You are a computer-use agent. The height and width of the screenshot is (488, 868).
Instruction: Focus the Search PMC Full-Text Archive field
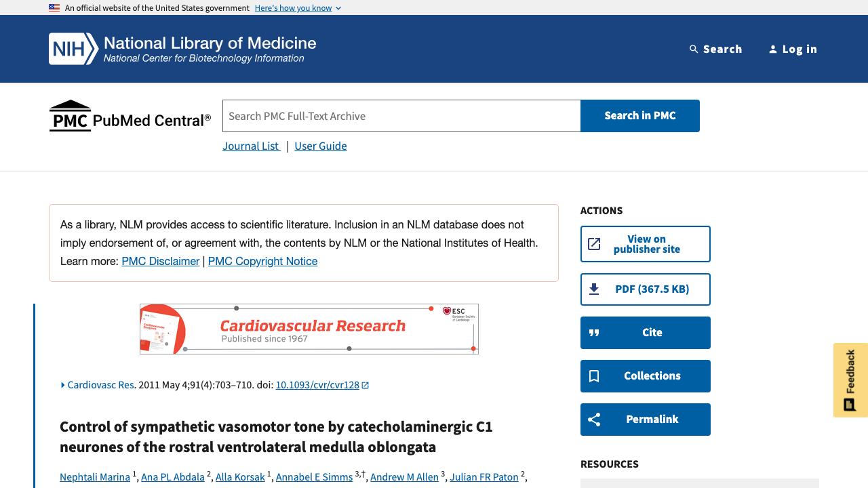[x=401, y=116]
